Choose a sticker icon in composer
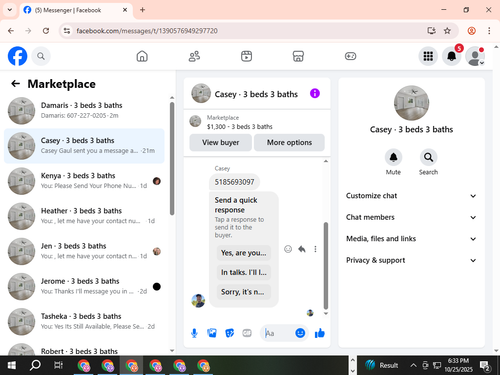 tap(229, 333)
